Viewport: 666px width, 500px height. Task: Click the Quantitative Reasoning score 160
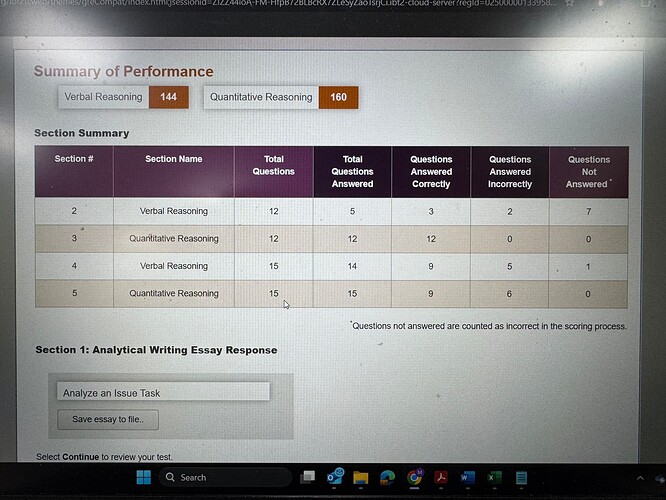point(338,97)
